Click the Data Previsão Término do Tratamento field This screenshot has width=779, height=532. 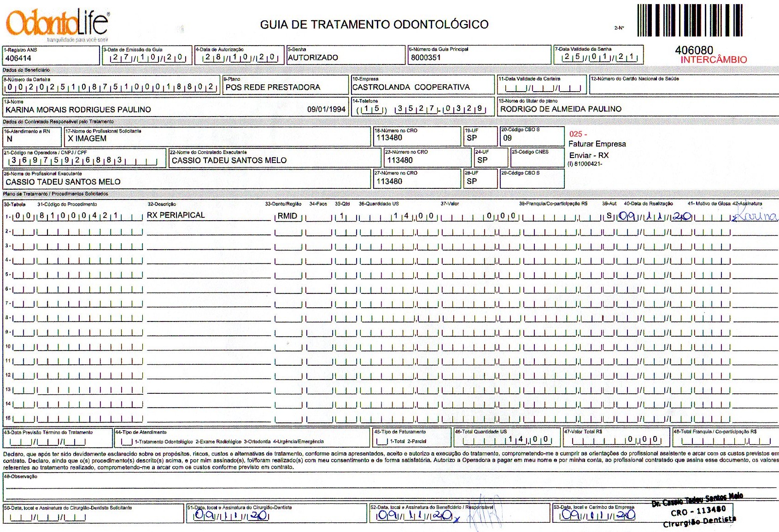(x=58, y=438)
